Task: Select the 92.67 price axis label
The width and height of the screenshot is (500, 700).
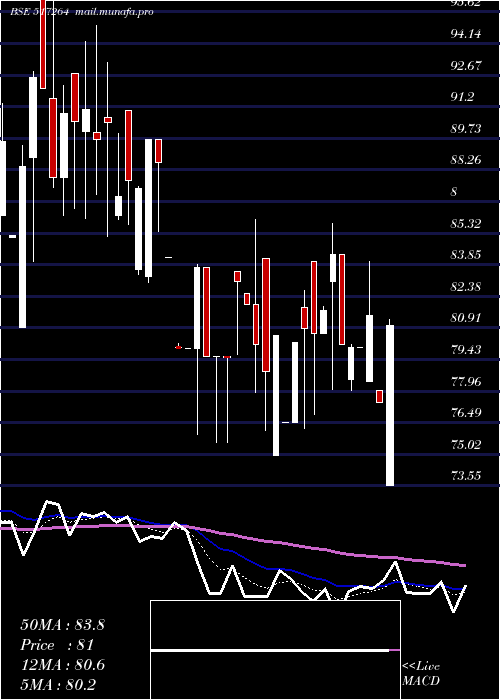Action: 466,65
